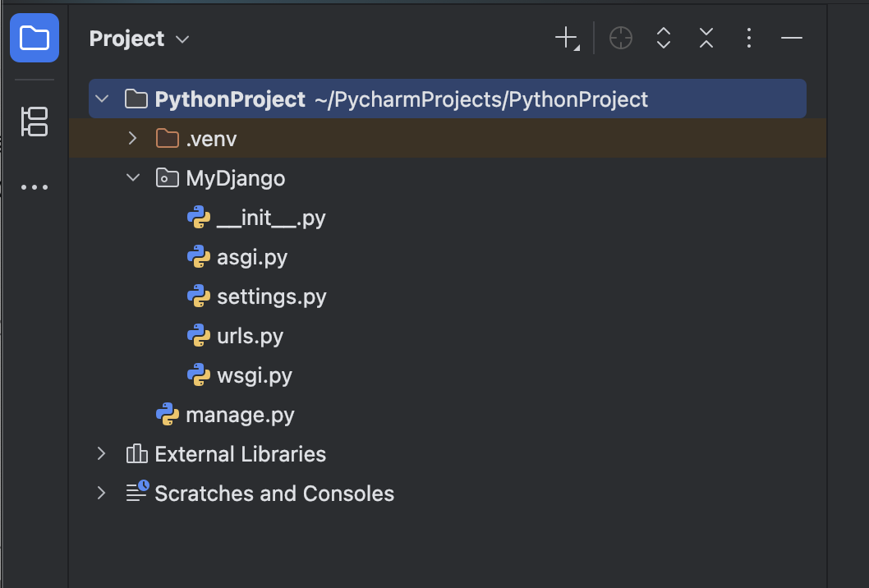
Task: Select settings.py in the project tree
Action: [x=271, y=296]
